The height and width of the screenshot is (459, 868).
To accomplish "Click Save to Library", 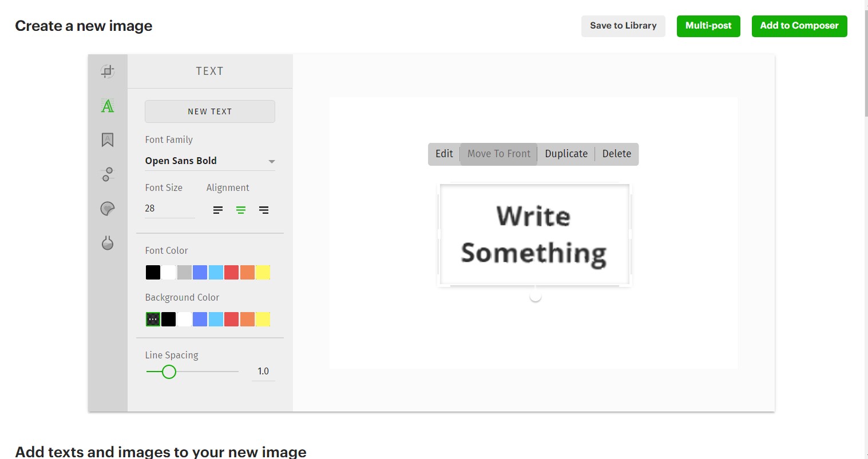I will click(x=623, y=26).
